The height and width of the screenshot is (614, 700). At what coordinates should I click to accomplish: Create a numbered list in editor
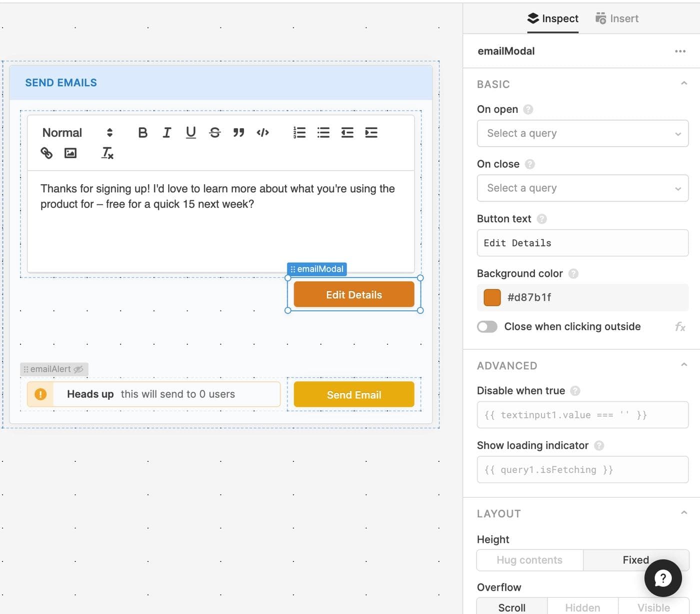pos(299,133)
